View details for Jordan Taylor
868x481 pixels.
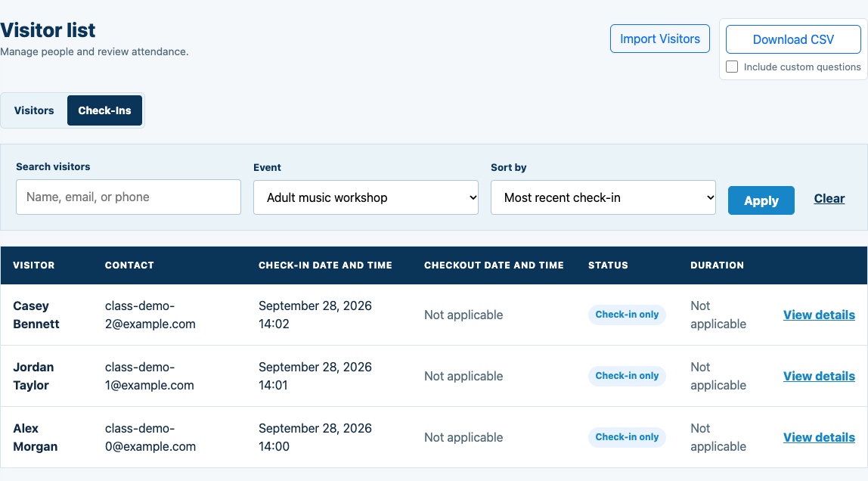click(x=819, y=377)
